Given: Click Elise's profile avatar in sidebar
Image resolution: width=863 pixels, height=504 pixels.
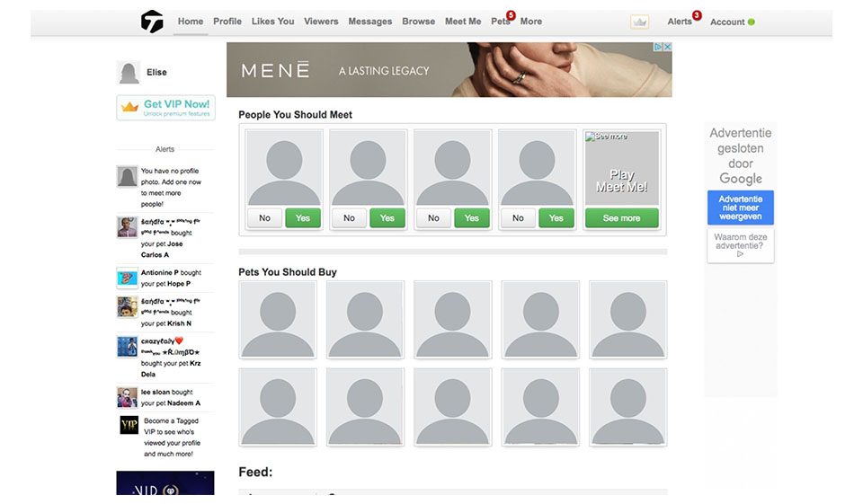Looking at the screenshot, I should [x=129, y=73].
